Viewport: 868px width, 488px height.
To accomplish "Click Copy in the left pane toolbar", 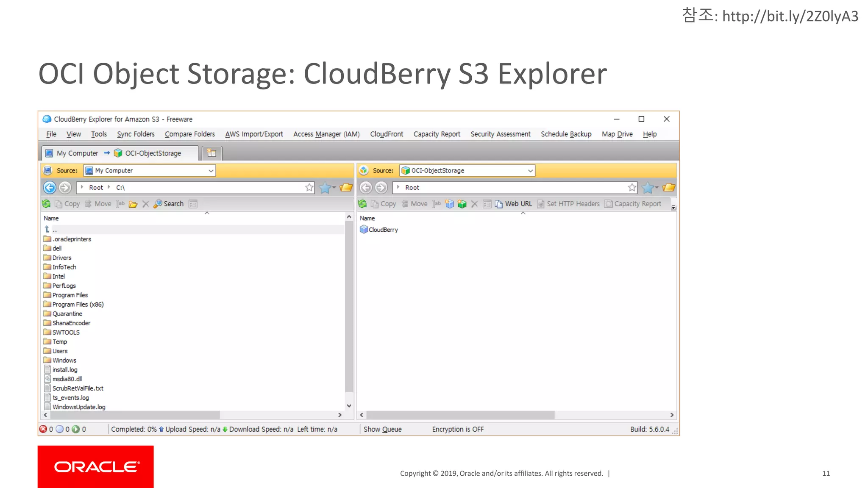I will point(67,204).
